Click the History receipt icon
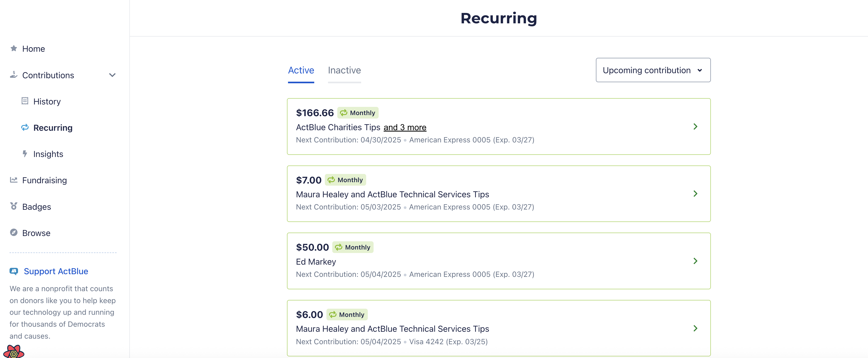The height and width of the screenshot is (358, 868). point(25,101)
